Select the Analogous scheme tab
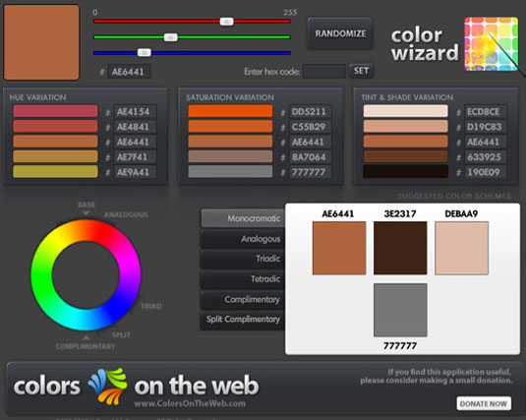526x420 pixels. point(243,239)
